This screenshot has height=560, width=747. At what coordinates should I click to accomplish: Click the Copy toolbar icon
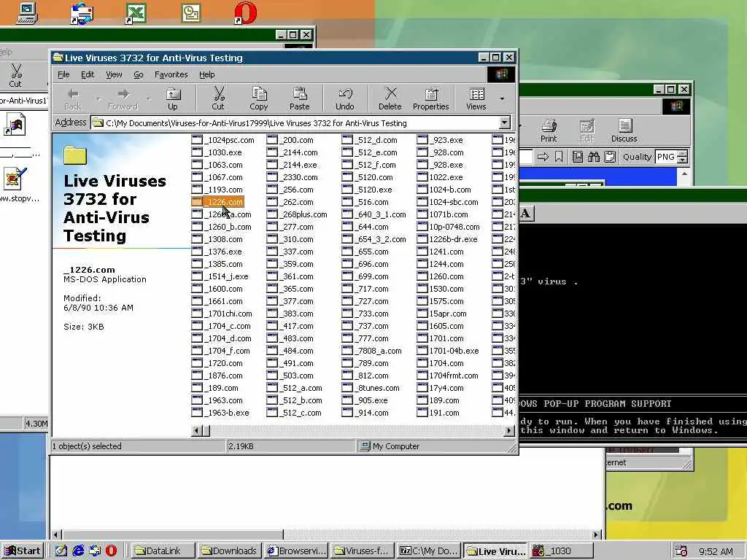259,98
